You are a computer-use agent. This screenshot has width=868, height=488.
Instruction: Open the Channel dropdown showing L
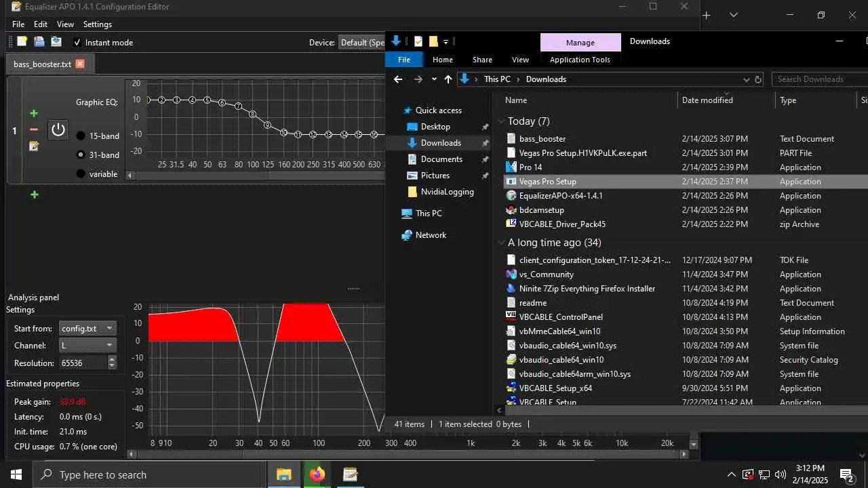[87, 346]
